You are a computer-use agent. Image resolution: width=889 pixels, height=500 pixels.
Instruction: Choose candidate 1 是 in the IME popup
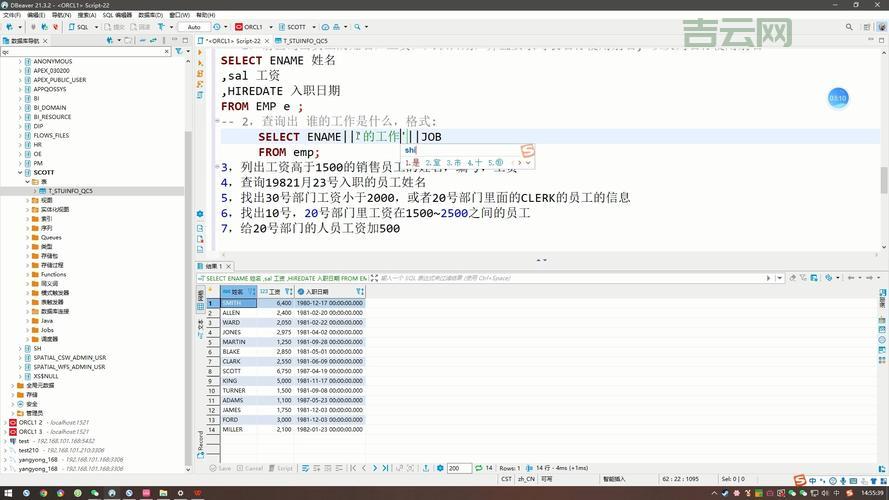point(412,163)
